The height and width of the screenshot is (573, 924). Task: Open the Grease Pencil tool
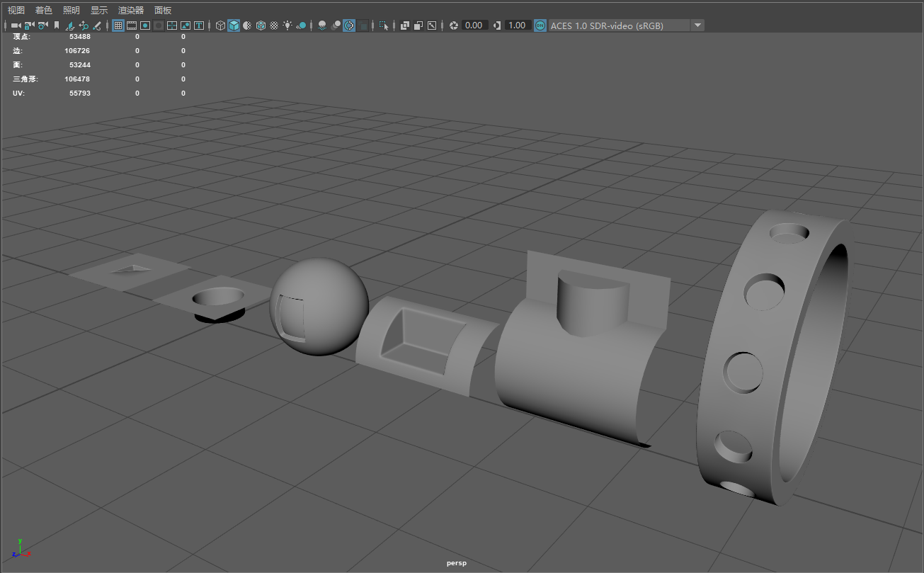97,25
